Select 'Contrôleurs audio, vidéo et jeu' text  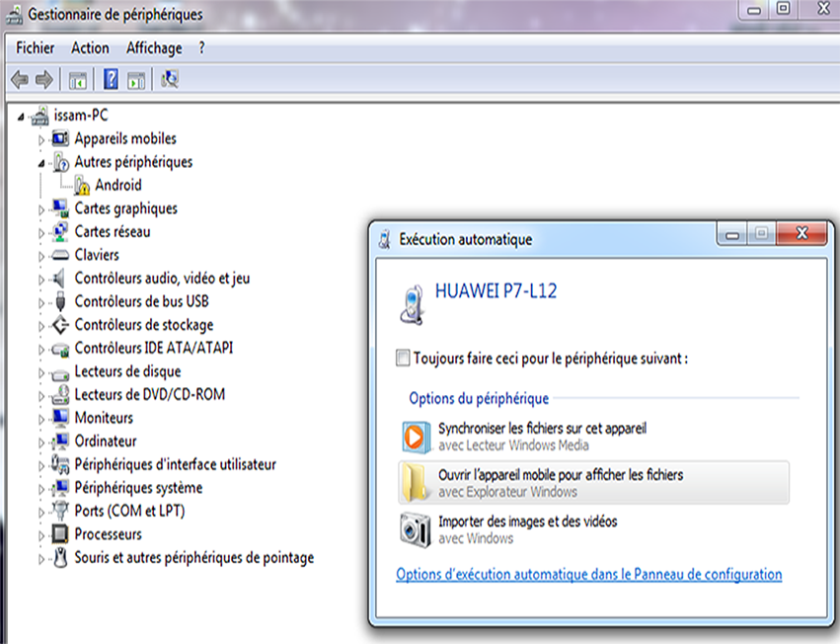162,279
